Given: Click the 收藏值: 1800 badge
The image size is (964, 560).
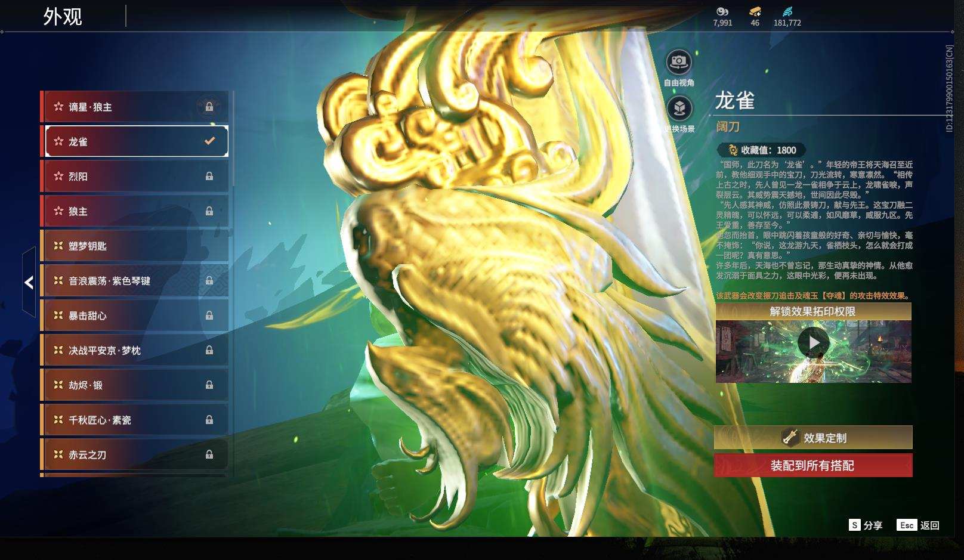Looking at the screenshot, I should pos(762,150).
